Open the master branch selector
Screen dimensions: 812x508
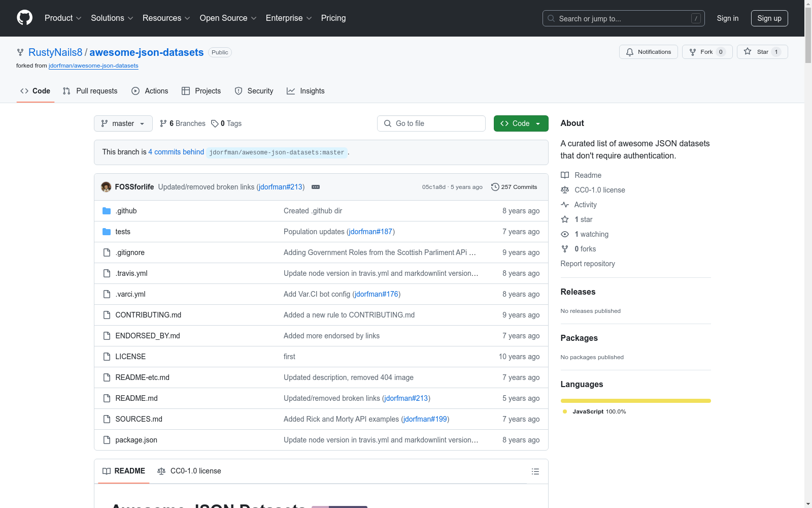click(x=123, y=123)
